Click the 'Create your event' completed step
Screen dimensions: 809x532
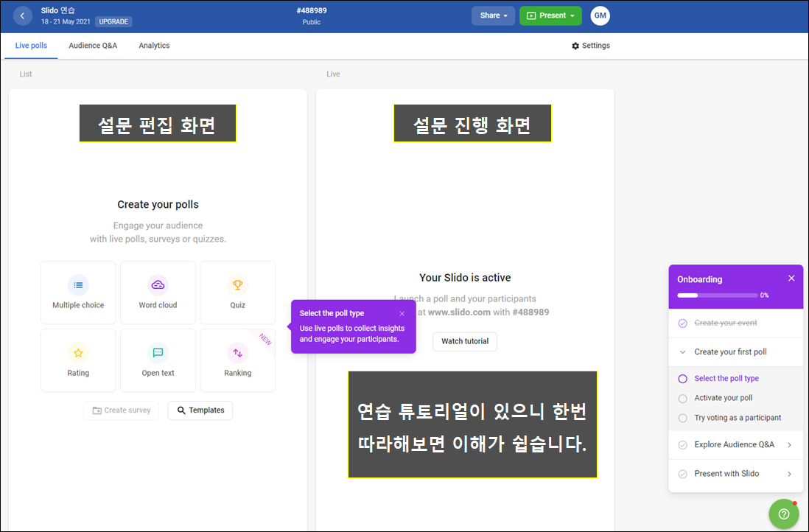726,323
